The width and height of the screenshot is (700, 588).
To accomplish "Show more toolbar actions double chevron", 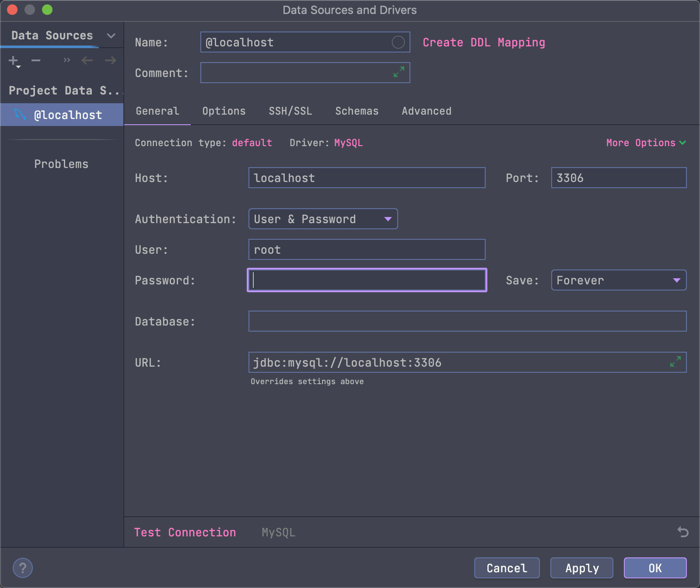I will click(x=66, y=60).
